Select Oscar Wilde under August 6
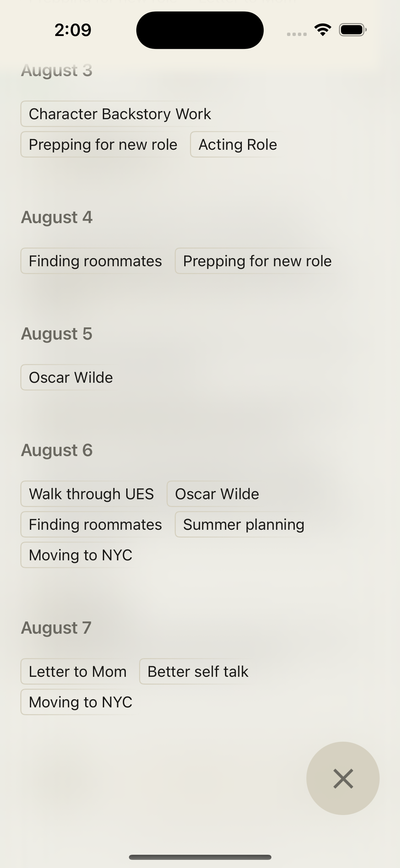The width and height of the screenshot is (400, 868). click(x=217, y=494)
